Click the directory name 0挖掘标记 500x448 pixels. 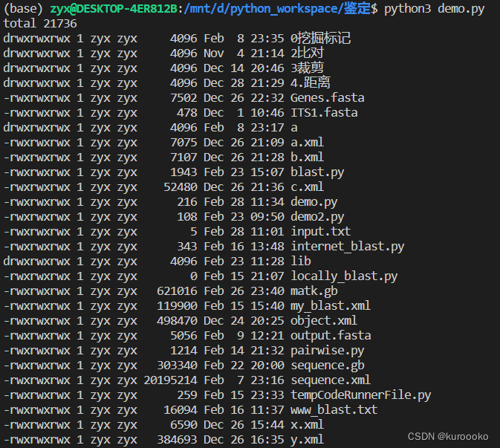click(x=320, y=39)
